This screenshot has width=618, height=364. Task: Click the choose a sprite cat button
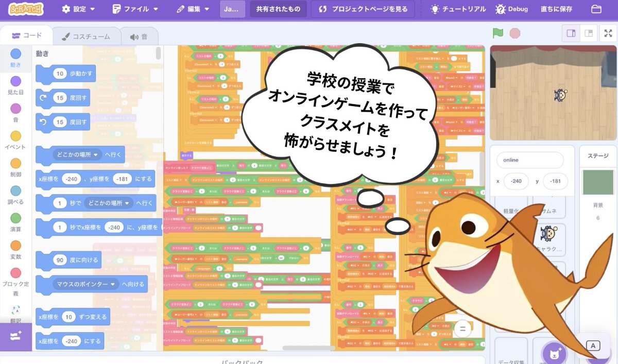(x=555, y=354)
